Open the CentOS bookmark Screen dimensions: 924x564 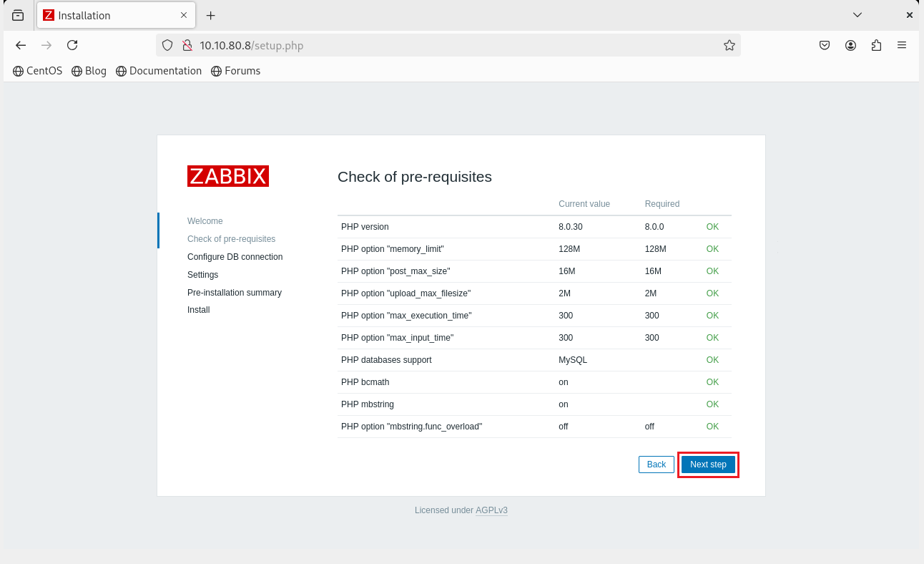point(38,71)
